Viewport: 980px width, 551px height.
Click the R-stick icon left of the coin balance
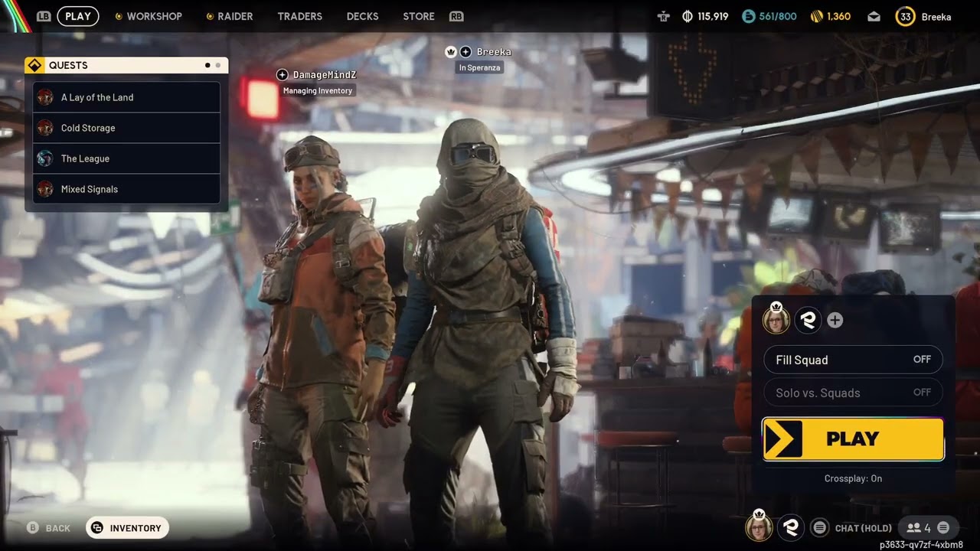[663, 16]
